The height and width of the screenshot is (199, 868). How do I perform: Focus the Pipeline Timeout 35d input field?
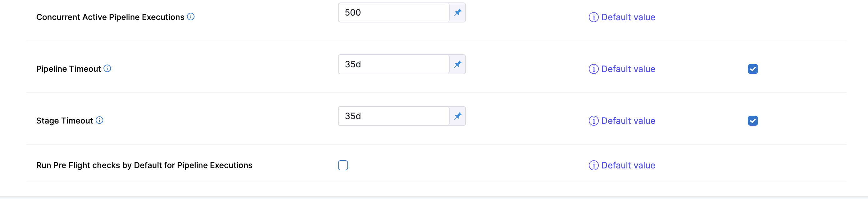(393, 65)
